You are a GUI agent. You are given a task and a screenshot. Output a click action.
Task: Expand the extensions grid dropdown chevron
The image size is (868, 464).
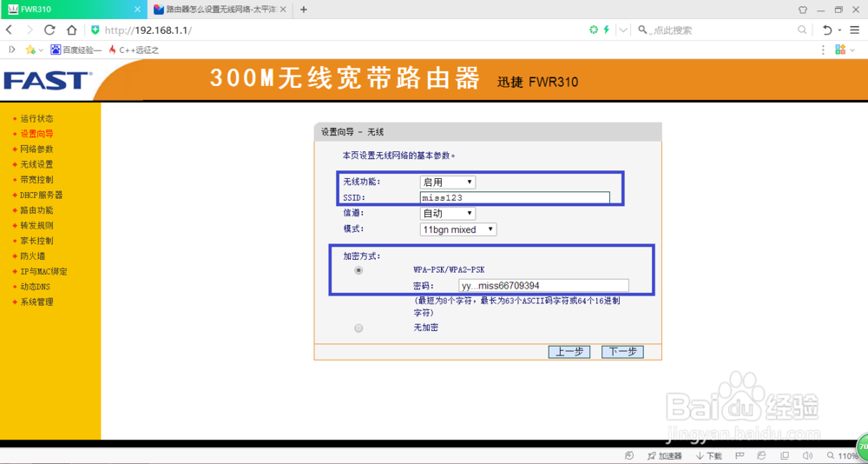(851, 50)
